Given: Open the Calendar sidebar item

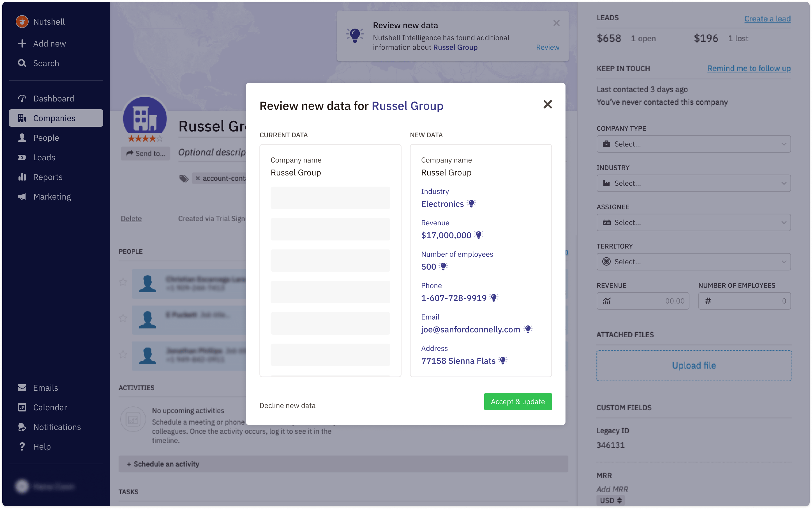Looking at the screenshot, I should pos(50,407).
